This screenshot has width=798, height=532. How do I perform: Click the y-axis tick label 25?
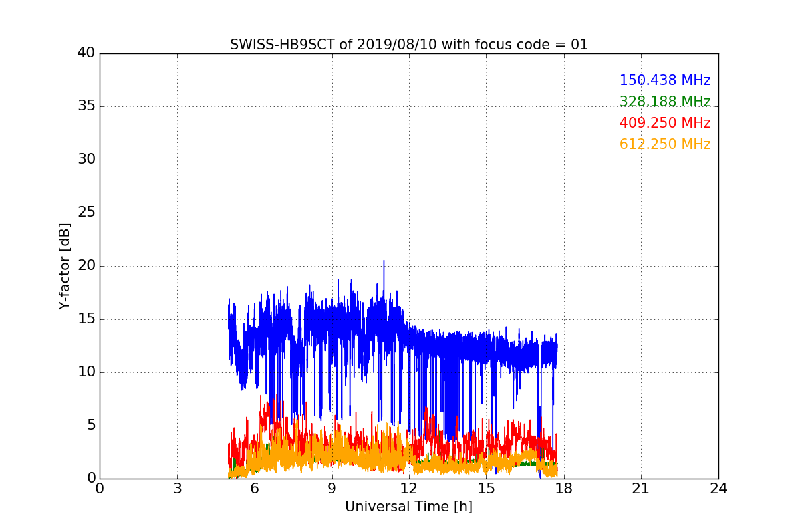pos(86,213)
